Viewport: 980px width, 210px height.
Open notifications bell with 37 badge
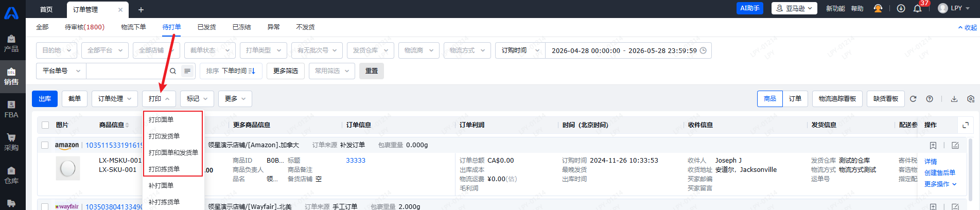point(917,9)
